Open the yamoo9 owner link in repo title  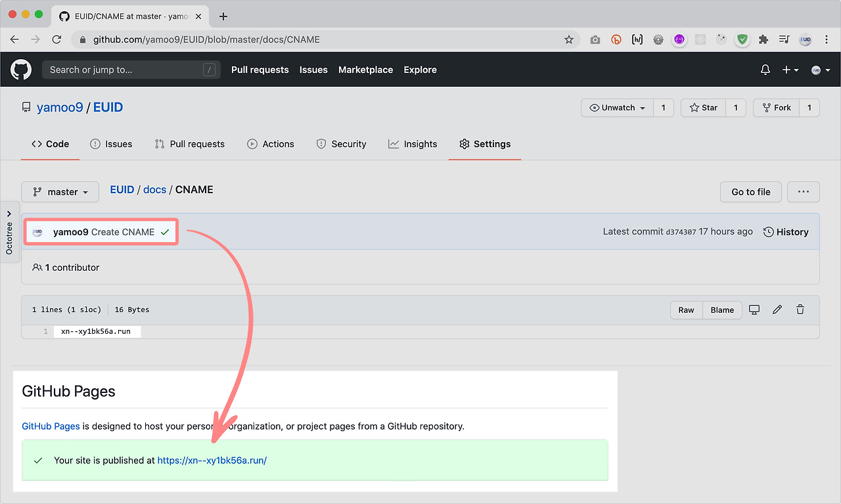point(60,108)
